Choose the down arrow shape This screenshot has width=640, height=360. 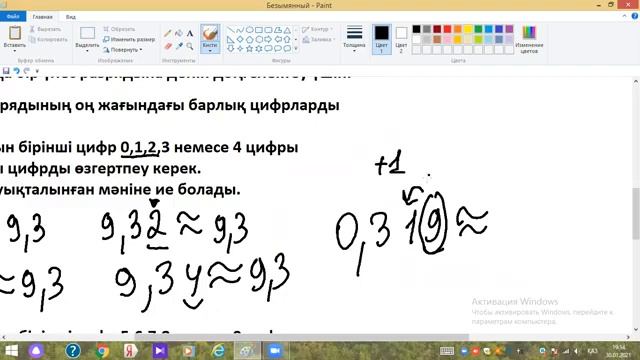point(231,49)
